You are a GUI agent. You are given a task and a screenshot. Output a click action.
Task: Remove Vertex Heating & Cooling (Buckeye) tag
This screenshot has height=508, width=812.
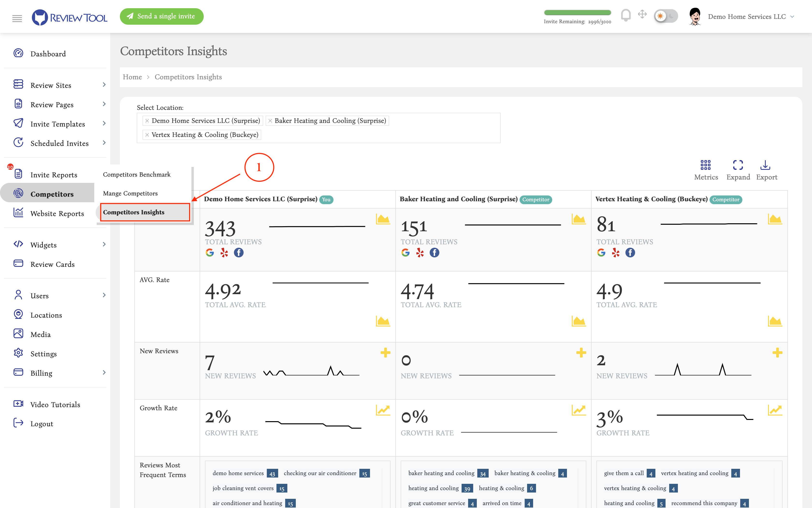coord(147,135)
